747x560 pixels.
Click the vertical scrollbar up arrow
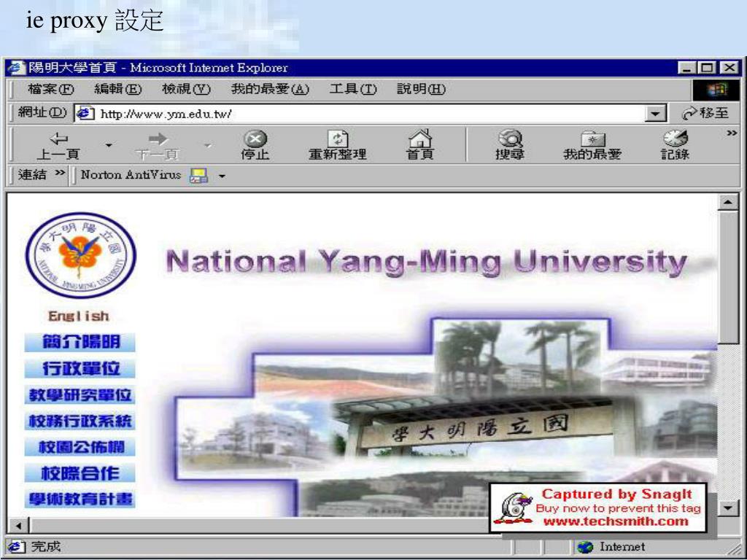728,202
